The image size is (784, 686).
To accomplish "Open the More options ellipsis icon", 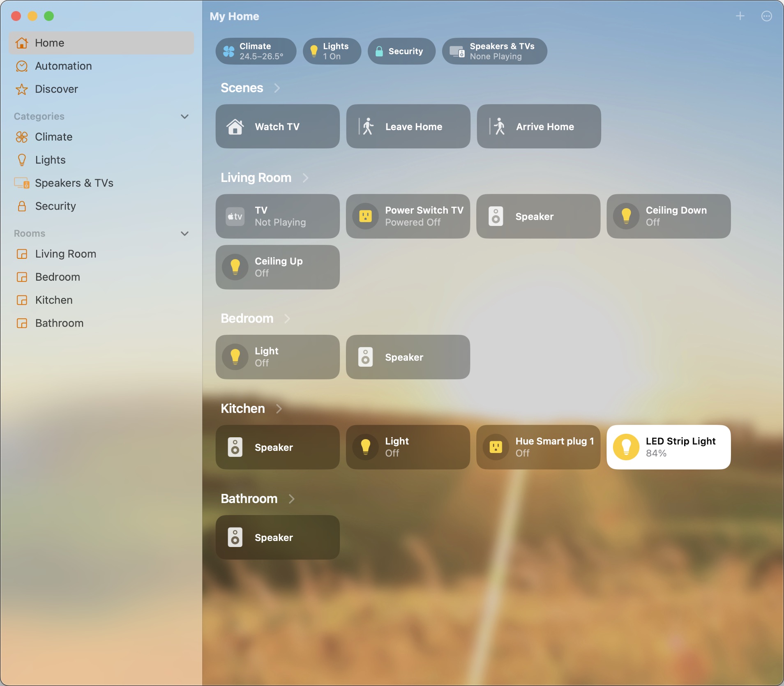I will 766,16.
